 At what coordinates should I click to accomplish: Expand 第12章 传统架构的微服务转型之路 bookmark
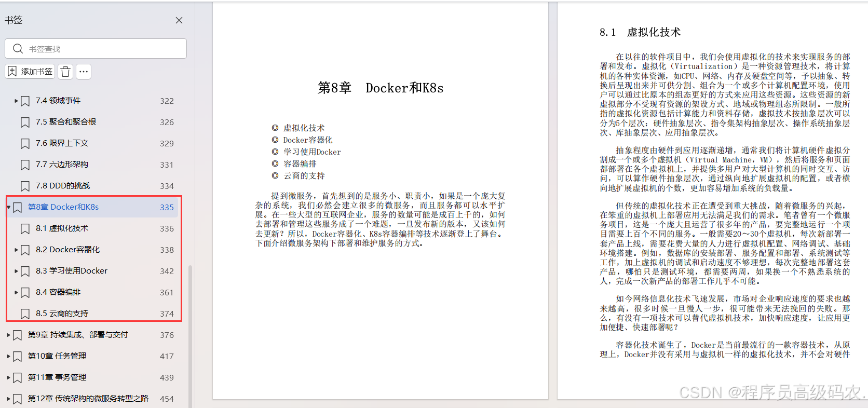pos(9,399)
